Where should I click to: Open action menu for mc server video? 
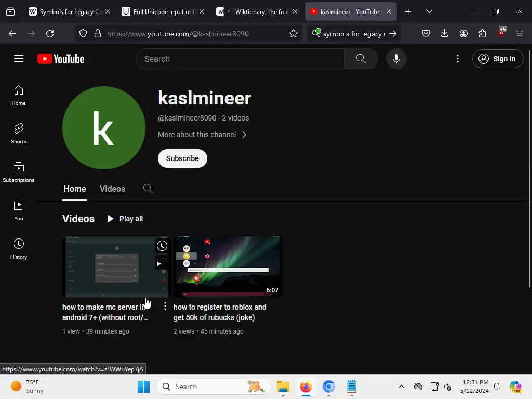point(165,307)
